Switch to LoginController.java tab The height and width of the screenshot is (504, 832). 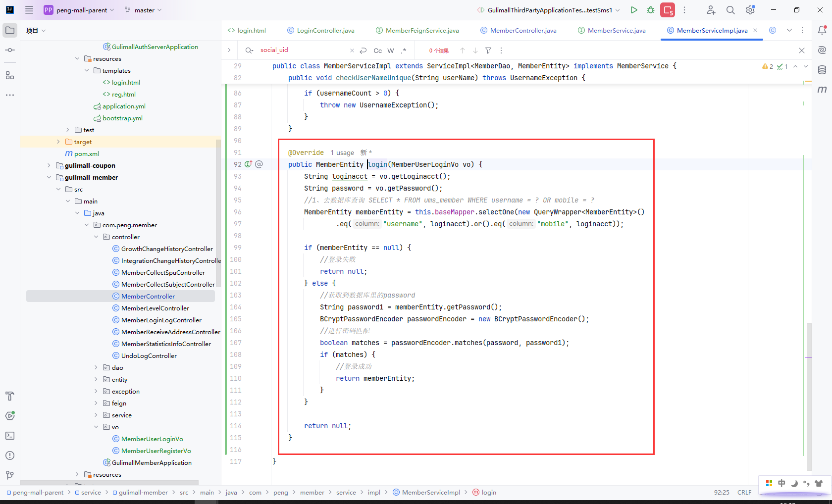click(x=321, y=30)
